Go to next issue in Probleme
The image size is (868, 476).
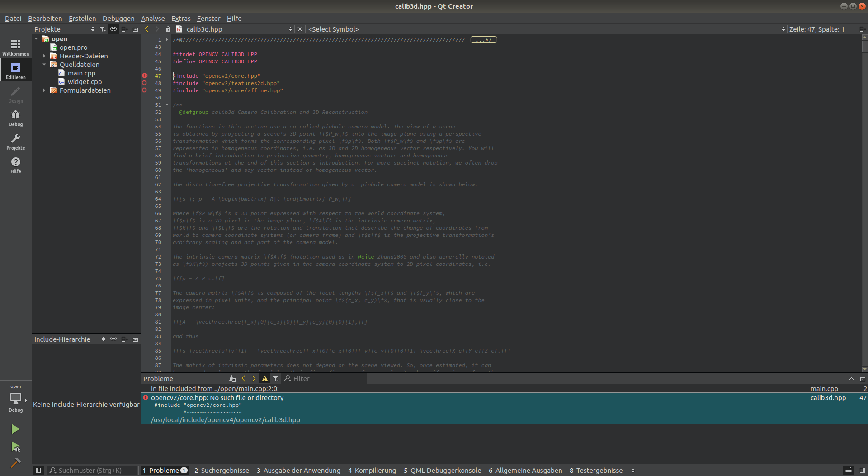point(254,378)
